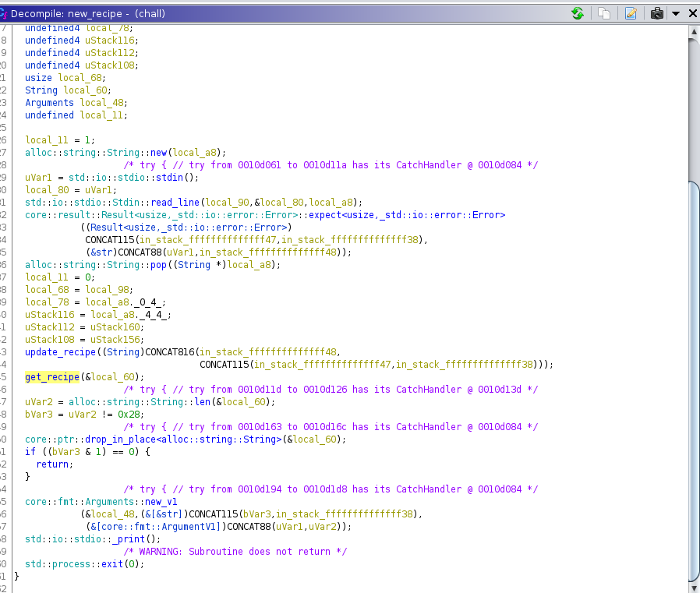This screenshot has width=700, height=593.
Task: Click the highlighted get_recipe function call
Action: [x=51, y=377]
